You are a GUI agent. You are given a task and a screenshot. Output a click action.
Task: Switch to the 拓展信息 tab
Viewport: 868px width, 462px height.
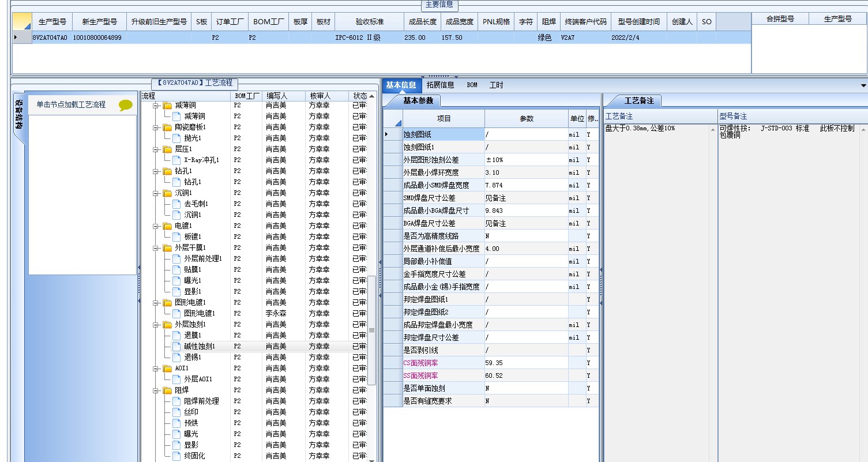tap(440, 85)
